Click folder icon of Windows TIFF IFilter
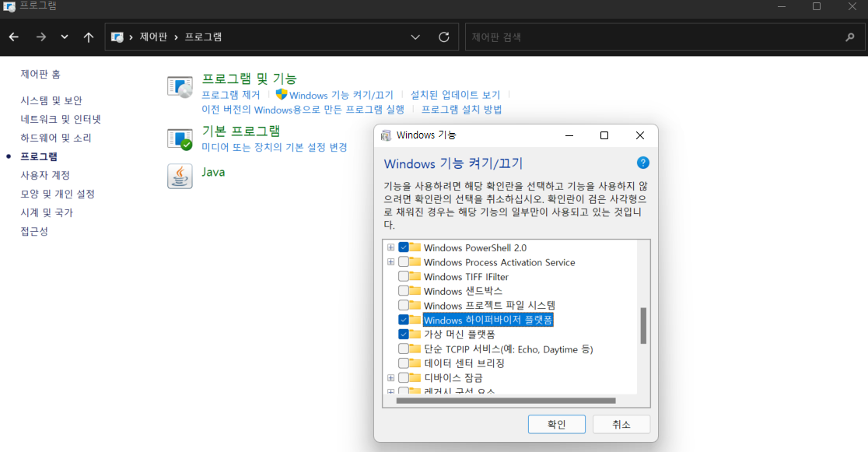This screenshot has height=452, width=868. (415, 276)
